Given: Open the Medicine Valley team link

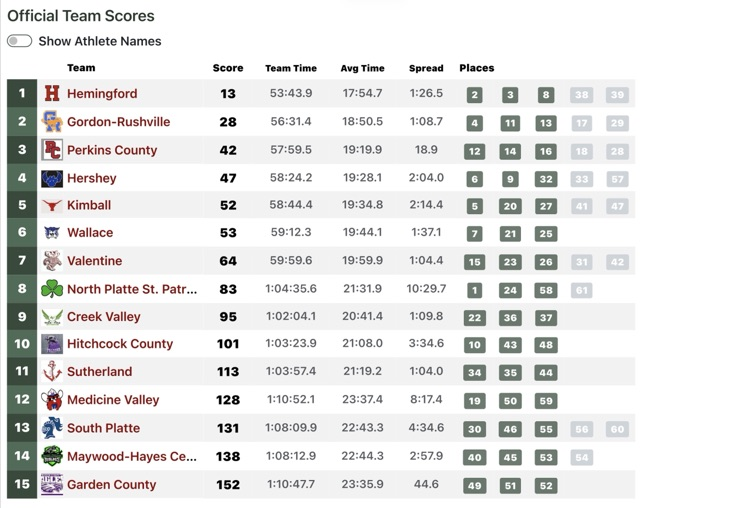Looking at the screenshot, I should (x=113, y=400).
